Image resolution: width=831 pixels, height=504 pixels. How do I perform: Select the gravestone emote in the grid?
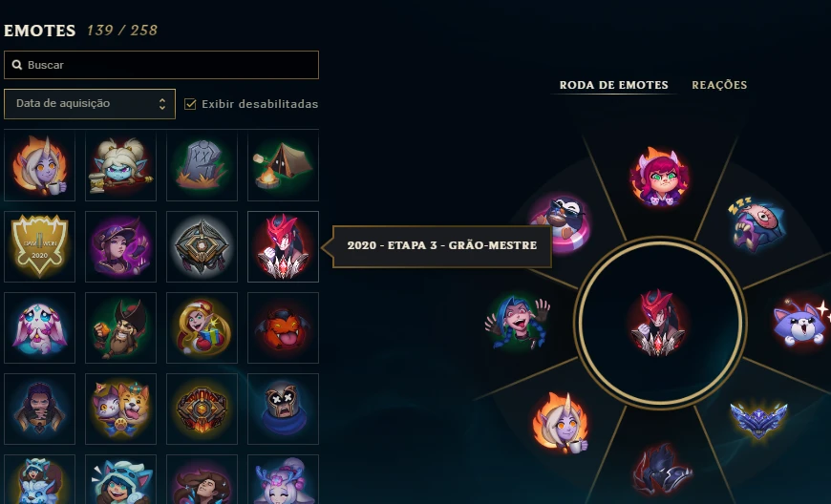point(202,166)
